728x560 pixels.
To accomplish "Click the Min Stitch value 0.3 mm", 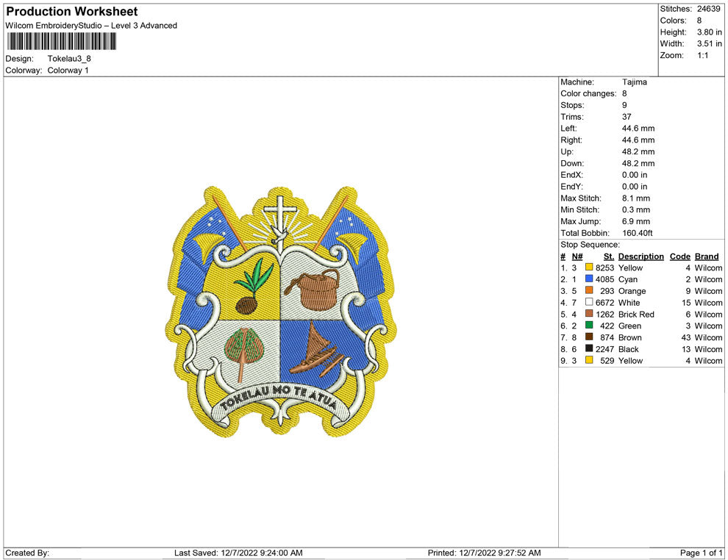I will (x=635, y=209).
